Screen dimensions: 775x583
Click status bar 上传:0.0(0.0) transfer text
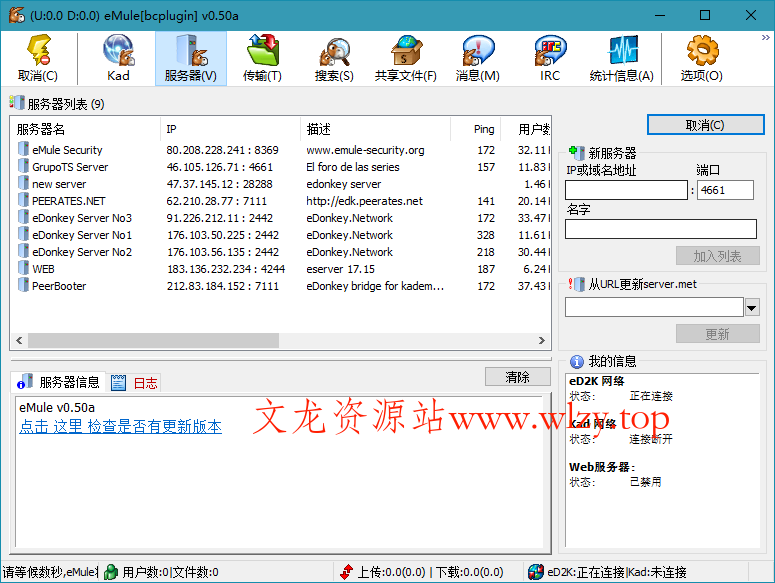(391, 572)
